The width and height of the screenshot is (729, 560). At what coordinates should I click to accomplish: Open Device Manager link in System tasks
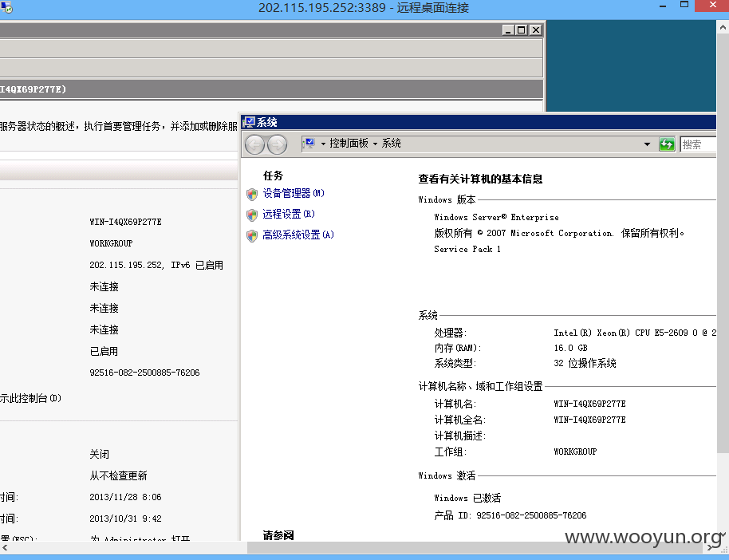(294, 193)
